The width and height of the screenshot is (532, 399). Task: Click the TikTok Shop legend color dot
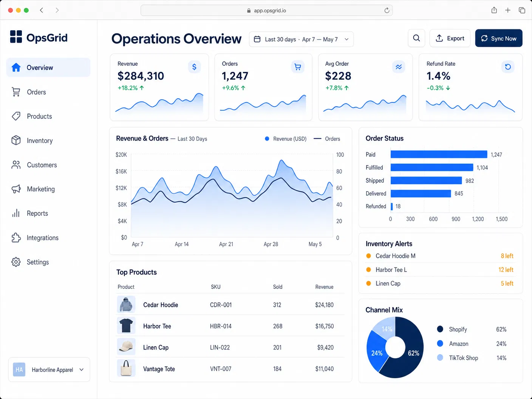coord(440,357)
